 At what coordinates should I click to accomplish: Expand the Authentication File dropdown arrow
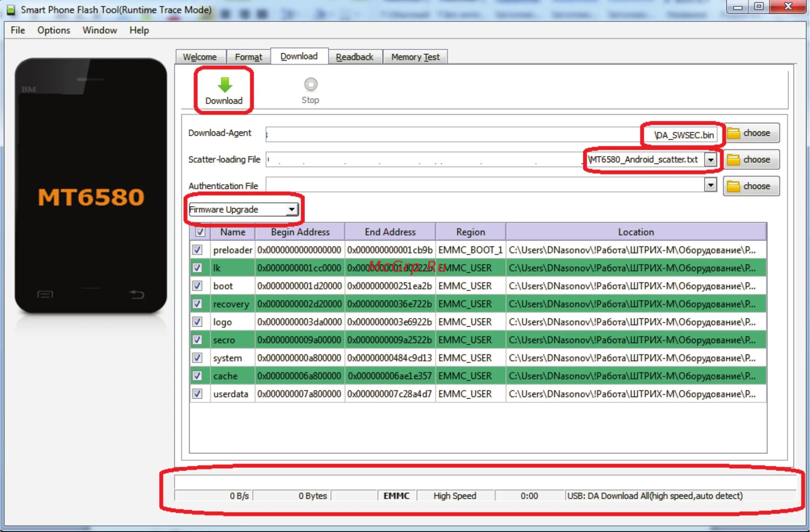coord(710,185)
